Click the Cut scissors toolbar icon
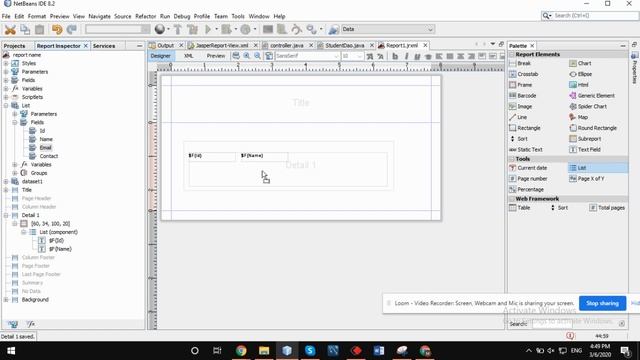Image resolution: width=640 pixels, height=360 pixels. pos(10,29)
